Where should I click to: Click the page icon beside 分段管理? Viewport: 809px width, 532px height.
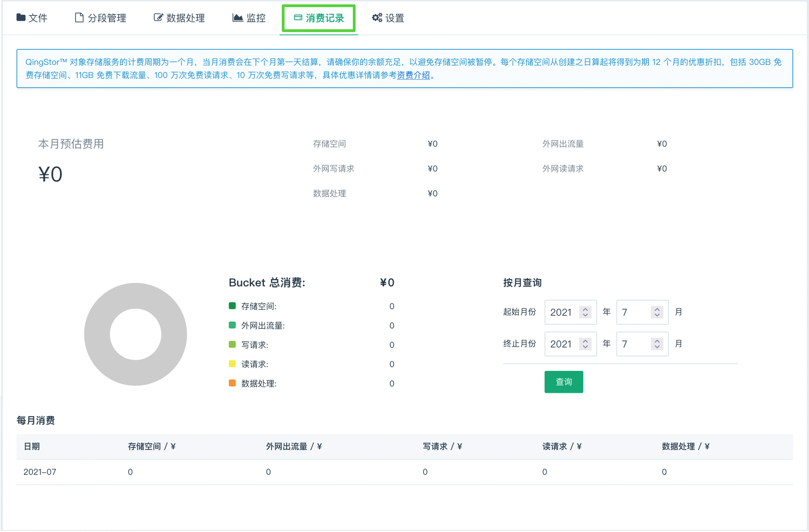pos(79,17)
